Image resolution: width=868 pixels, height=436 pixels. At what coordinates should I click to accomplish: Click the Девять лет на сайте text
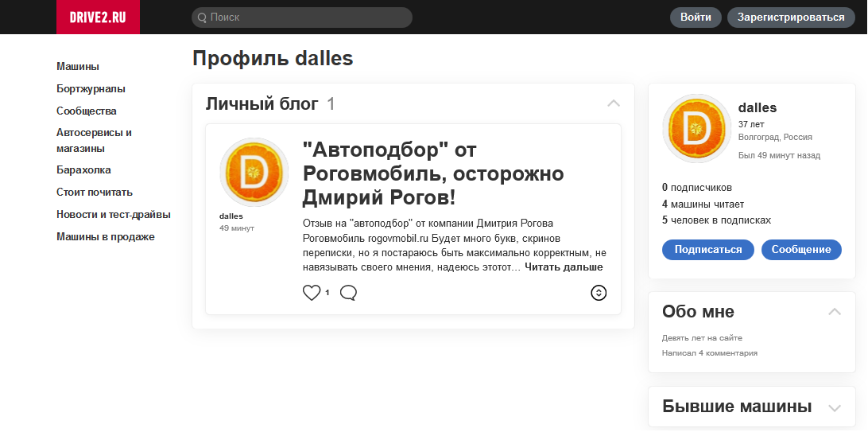coord(702,338)
